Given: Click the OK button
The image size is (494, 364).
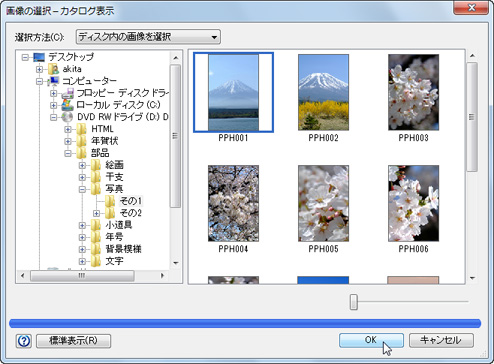Looking at the screenshot, I should [x=371, y=340].
